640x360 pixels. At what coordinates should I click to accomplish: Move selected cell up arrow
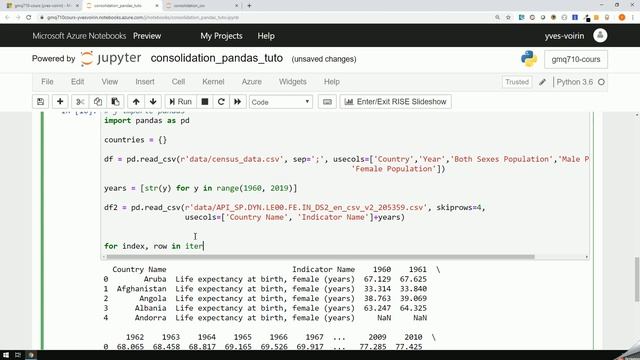[x=136, y=102]
